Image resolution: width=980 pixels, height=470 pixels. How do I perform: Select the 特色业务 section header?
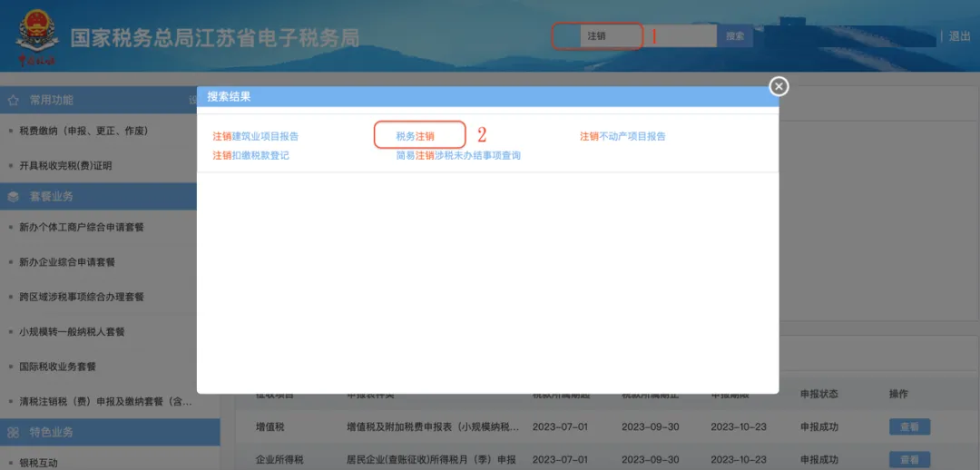[110, 433]
